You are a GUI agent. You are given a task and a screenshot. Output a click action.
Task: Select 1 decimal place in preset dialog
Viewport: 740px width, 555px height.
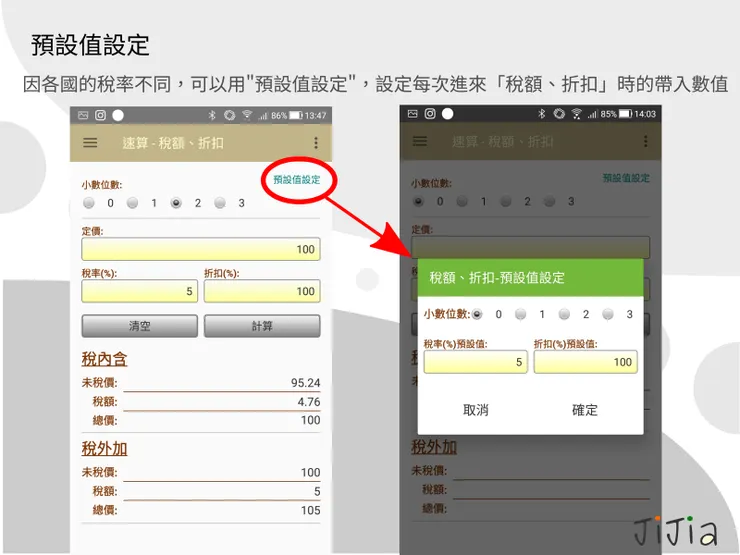click(x=521, y=314)
